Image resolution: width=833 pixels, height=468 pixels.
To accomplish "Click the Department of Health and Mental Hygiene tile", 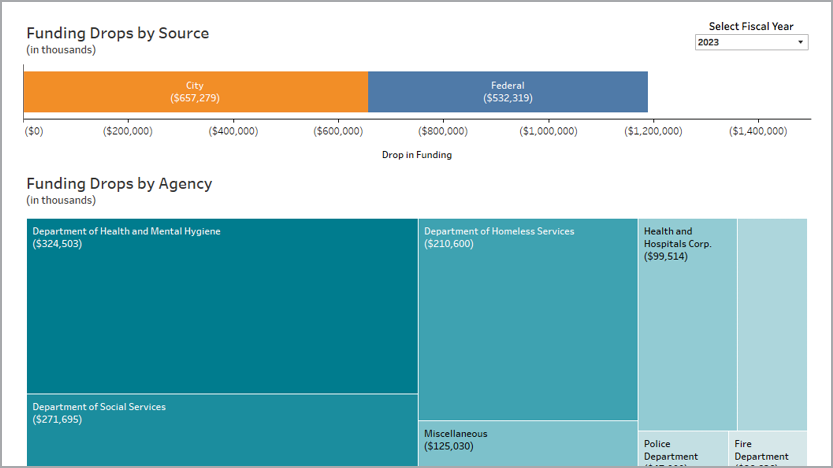I will tap(222, 306).
